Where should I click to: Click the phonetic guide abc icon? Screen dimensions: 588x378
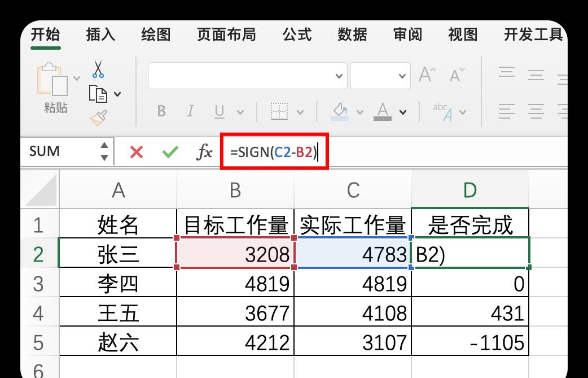442,112
